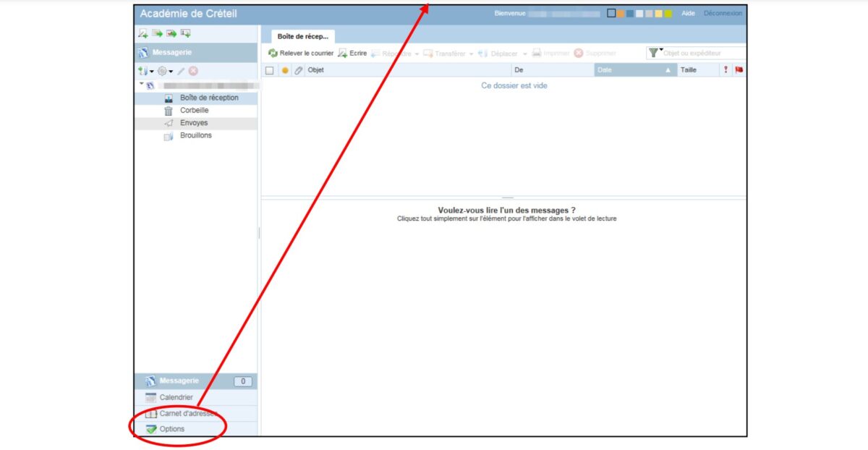The image size is (868, 450).
Task: Switch to the Boîte de récep... tab
Action: pyautogui.click(x=302, y=36)
